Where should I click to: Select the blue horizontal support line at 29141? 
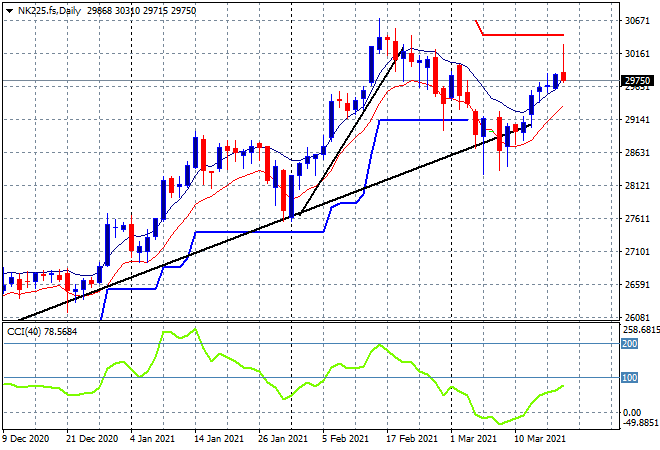(x=423, y=120)
